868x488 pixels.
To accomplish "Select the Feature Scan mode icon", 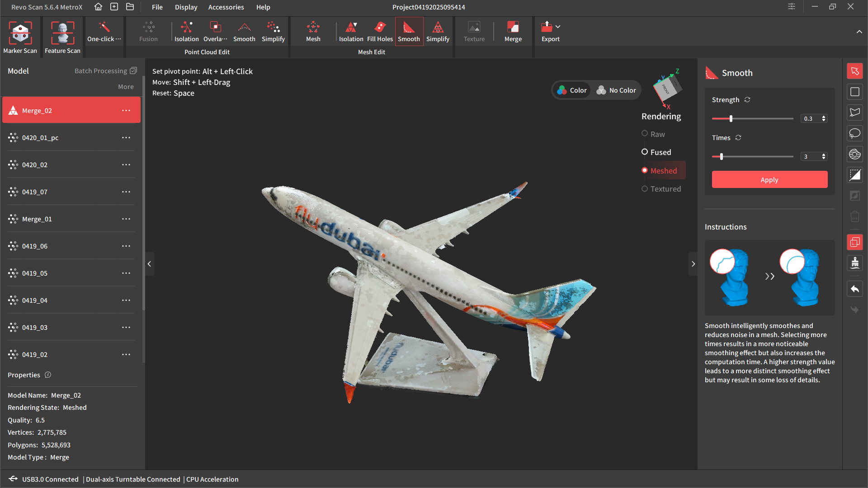I will point(62,33).
